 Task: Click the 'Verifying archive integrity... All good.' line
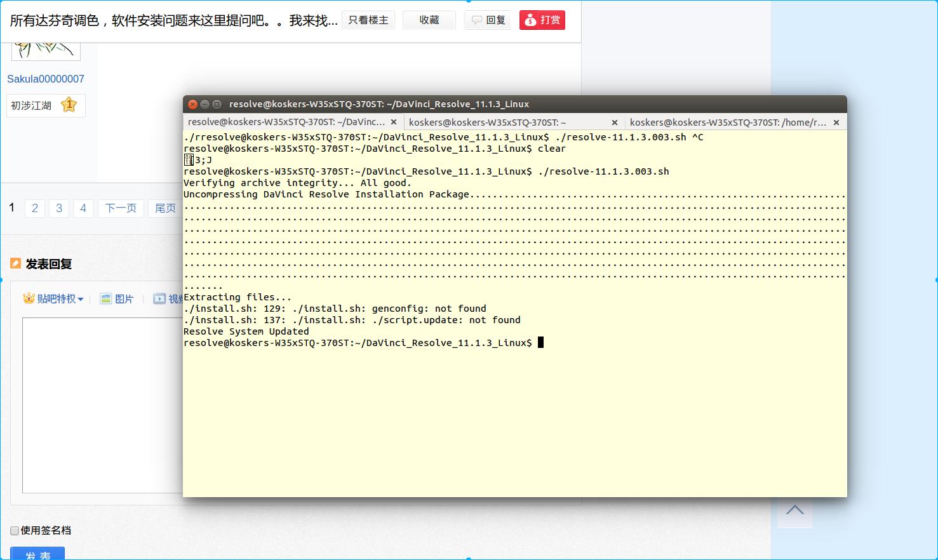(x=297, y=183)
